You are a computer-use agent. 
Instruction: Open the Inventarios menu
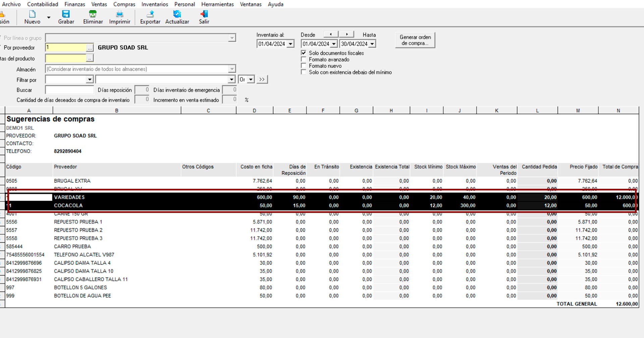pos(155,4)
